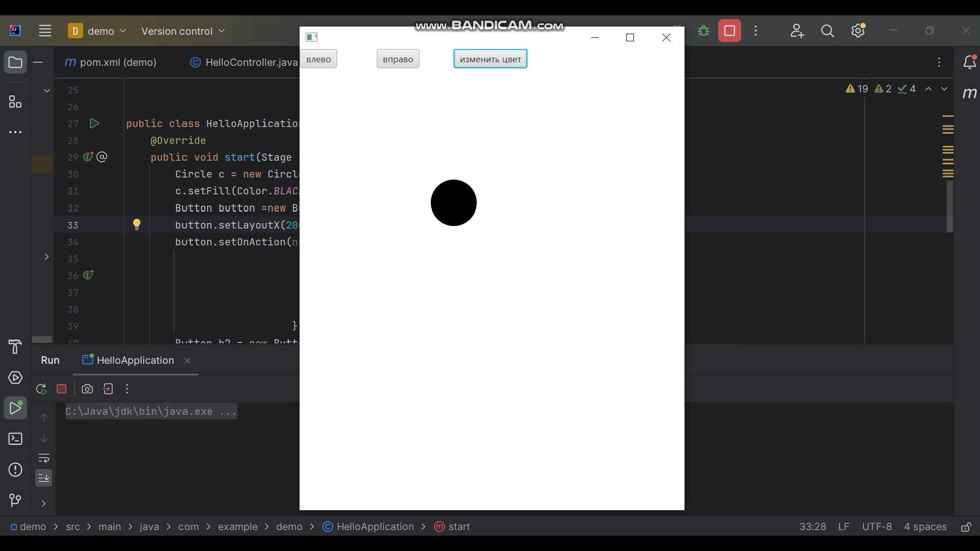
Task: Switch to pom.xml (demo) tab
Action: click(111, 62)
